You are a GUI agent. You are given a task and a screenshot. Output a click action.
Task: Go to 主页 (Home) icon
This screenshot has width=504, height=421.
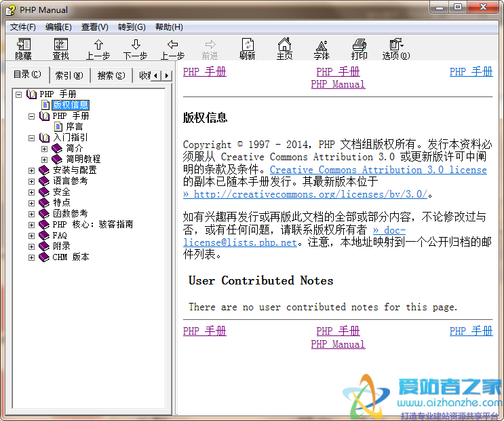[284, 49]
